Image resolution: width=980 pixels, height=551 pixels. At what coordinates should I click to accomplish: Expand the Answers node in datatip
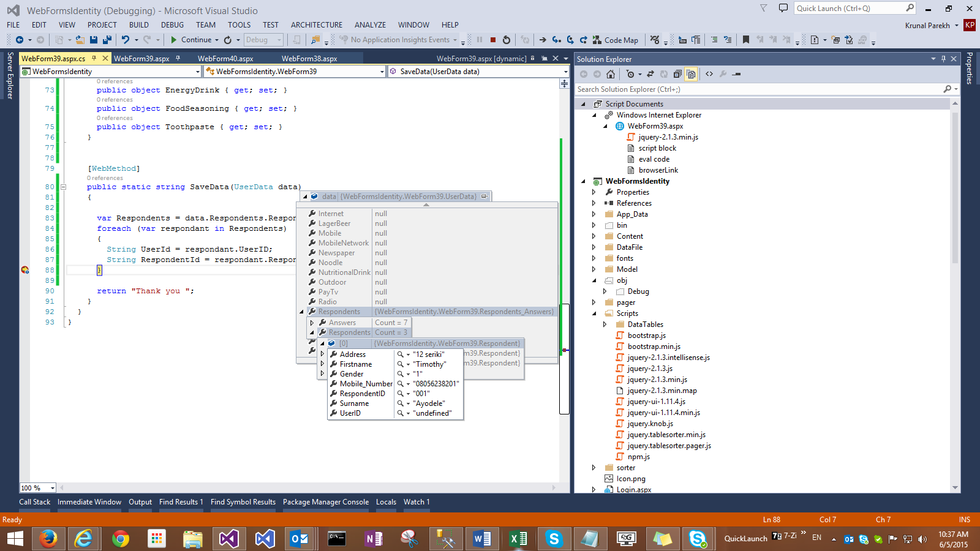click(312, 323)
